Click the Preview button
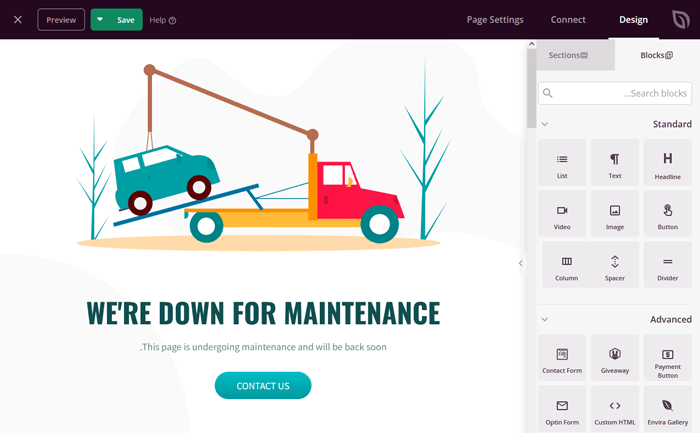The height and width of the screenshot is (433, 700). click(x=61, y=20)
